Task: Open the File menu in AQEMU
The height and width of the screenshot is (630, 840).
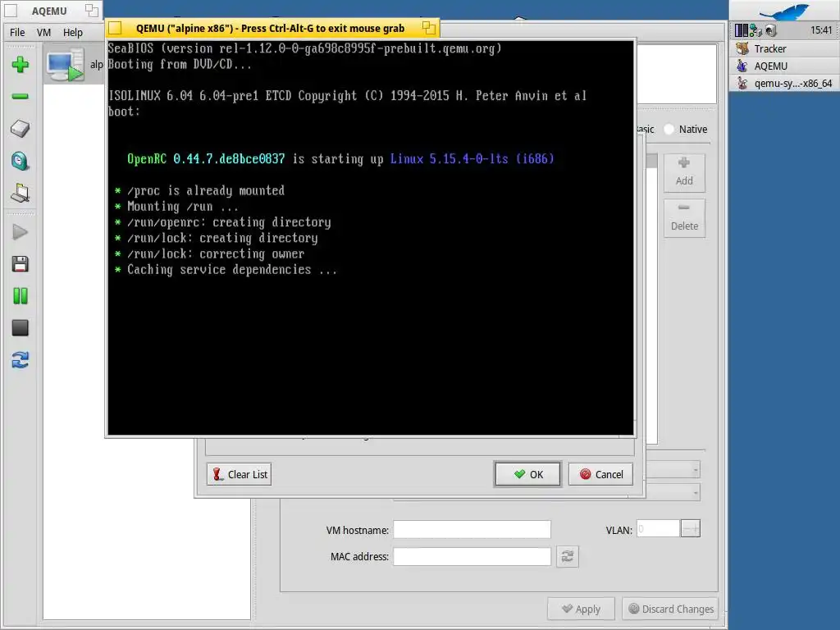Action: pyautogui.click(x=17, y=32)
